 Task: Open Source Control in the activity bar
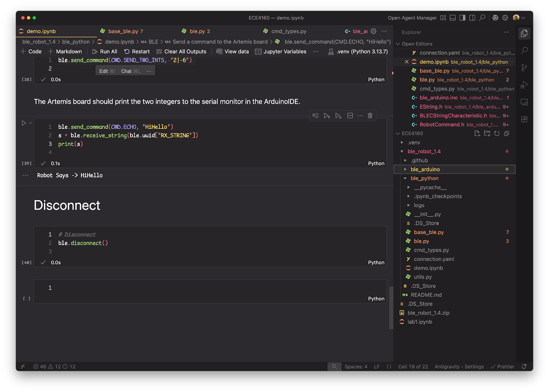(524, 68)
